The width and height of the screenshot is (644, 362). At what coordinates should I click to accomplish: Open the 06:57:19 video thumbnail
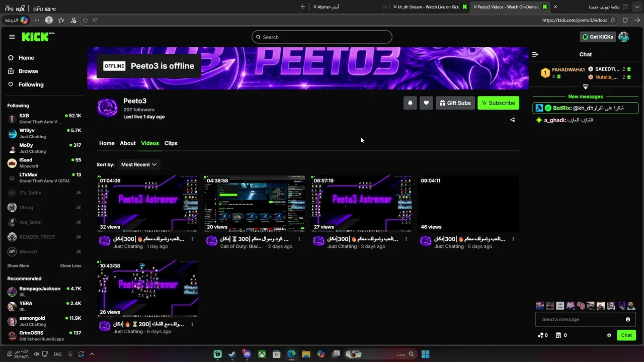click(x=361, y=204)
